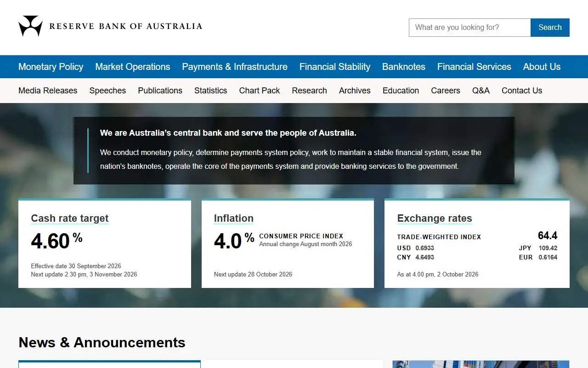Viewport: 588px width, 368px height.
Task: Click 'Effective date 30 September 2026' text
Action: click(x=76, y=266)
